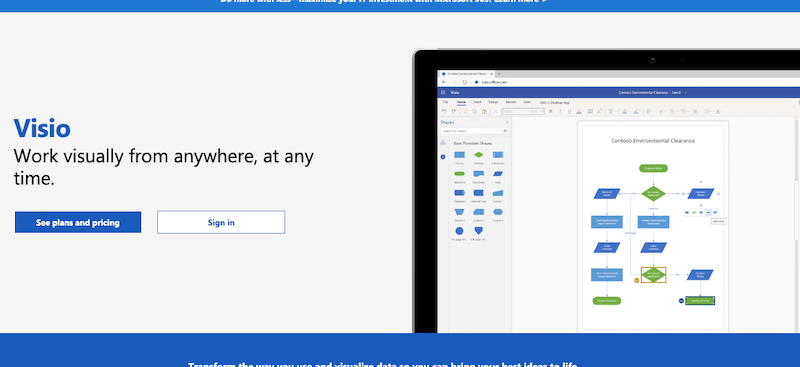The width and height of the screenshot is (800, 367).
Task: Select the Custom 4 hexagon stencil shape
Action: tap(498, 212)
